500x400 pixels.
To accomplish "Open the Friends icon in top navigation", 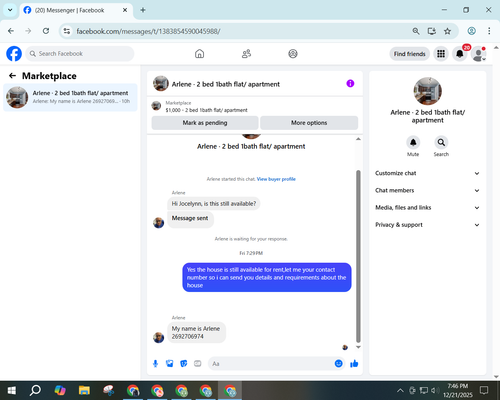I will [246, 54].
